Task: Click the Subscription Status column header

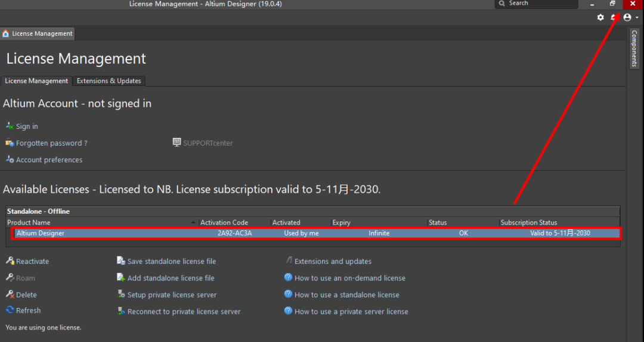Action: [559, 223]
